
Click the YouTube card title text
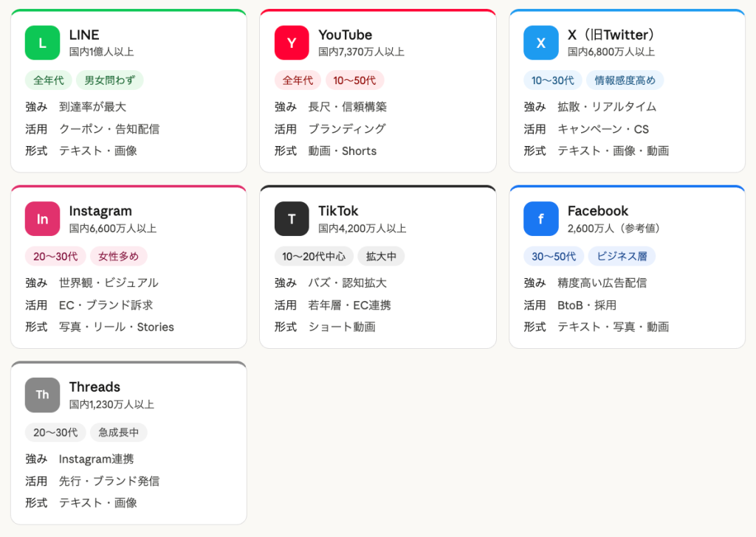click(345, 35)
